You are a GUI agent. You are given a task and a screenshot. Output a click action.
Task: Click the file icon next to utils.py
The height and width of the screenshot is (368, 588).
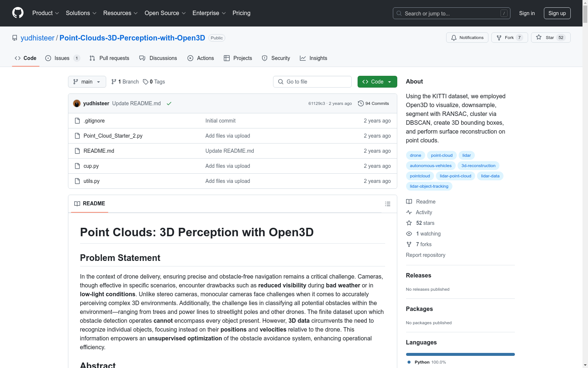point(77,181)
